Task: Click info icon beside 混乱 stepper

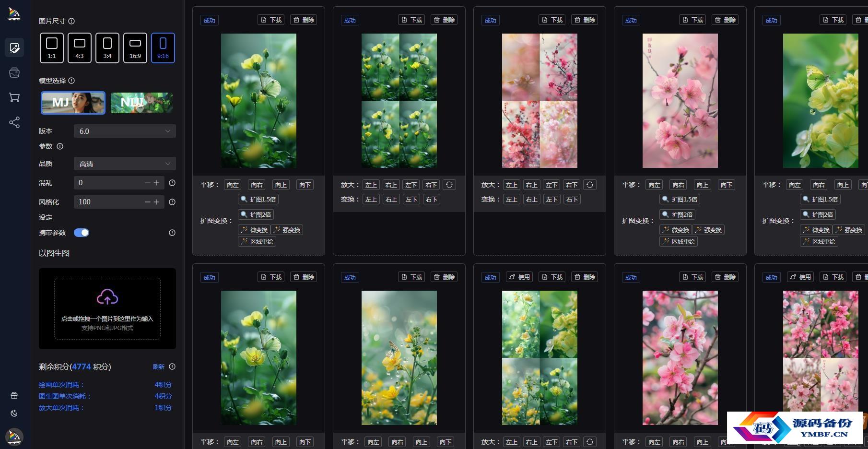Action: [172, 183]
